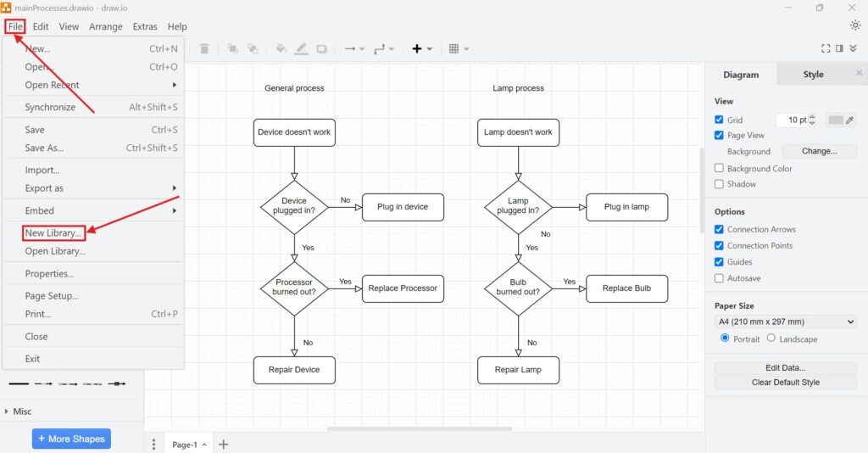Open the Table insert dropdown
868x453 pixels.
(459, 49)
